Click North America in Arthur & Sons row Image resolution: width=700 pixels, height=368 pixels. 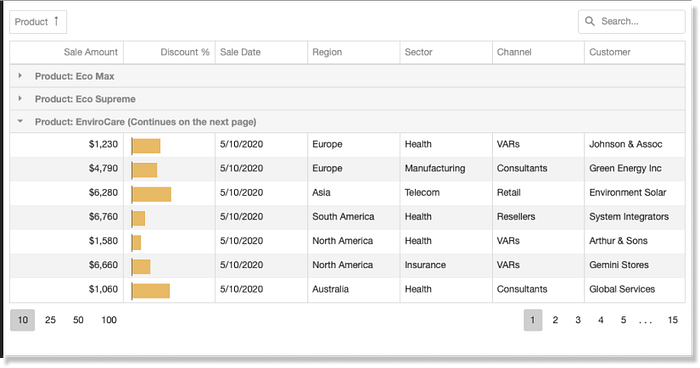click(354, 241)
